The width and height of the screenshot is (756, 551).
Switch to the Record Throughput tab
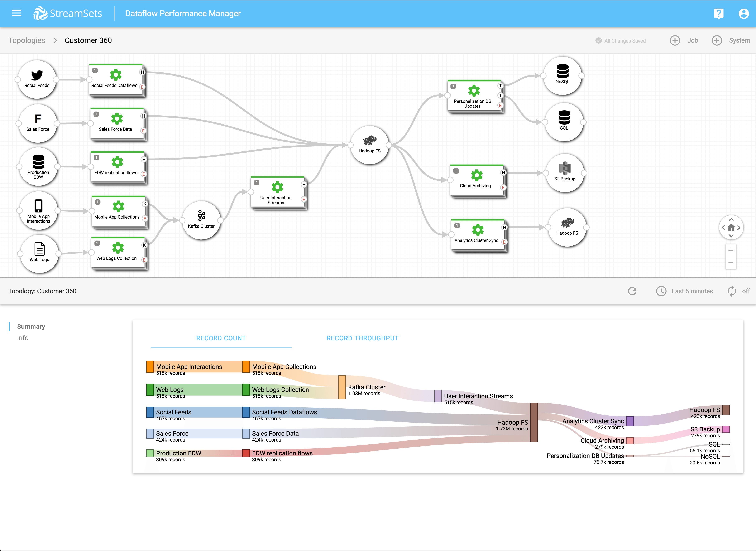(x=362, y=338)
